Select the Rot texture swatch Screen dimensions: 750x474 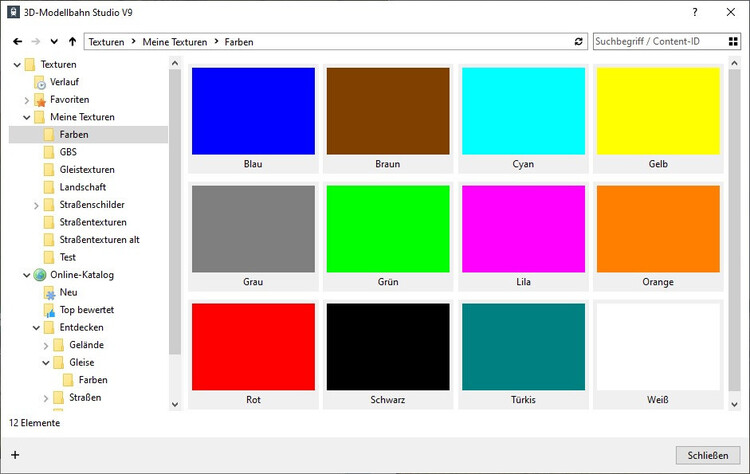point(253,347)
